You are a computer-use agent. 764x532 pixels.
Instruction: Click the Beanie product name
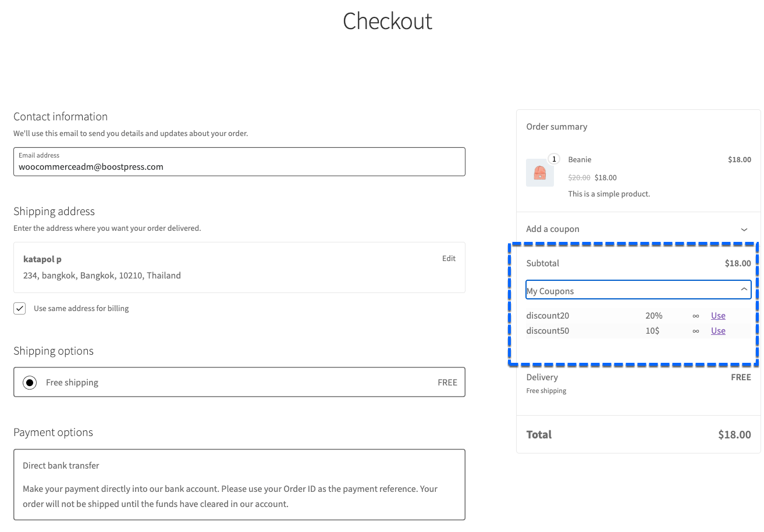[x=580, y=159]
